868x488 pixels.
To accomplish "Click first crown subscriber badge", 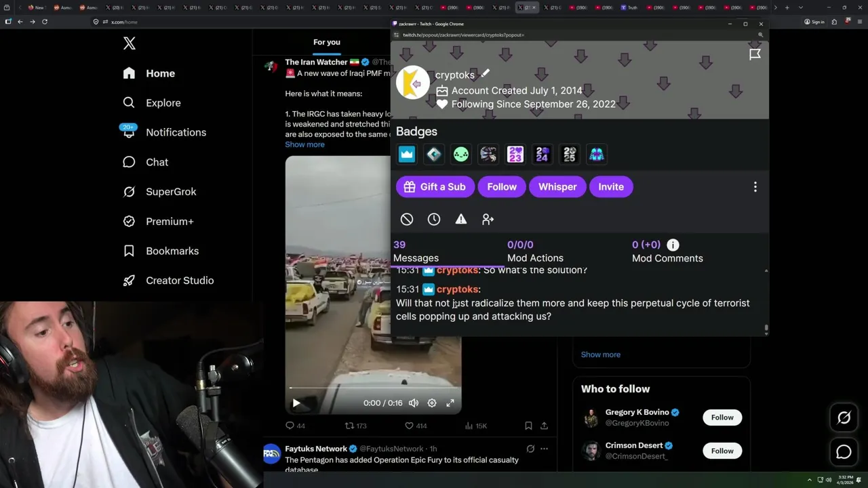I will coord(407,155).
